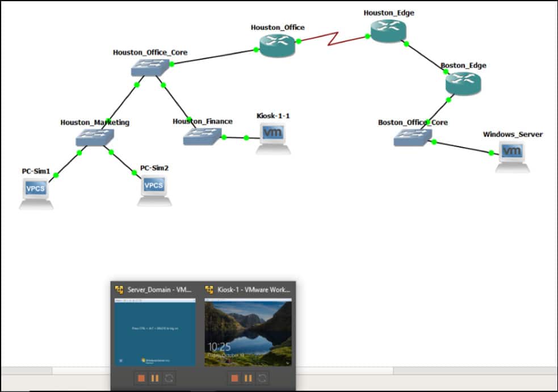The height and width of the screenshot is (392, 558).
Task: Select the Houston_Office router icon
Action: click(x=277, y=45)
